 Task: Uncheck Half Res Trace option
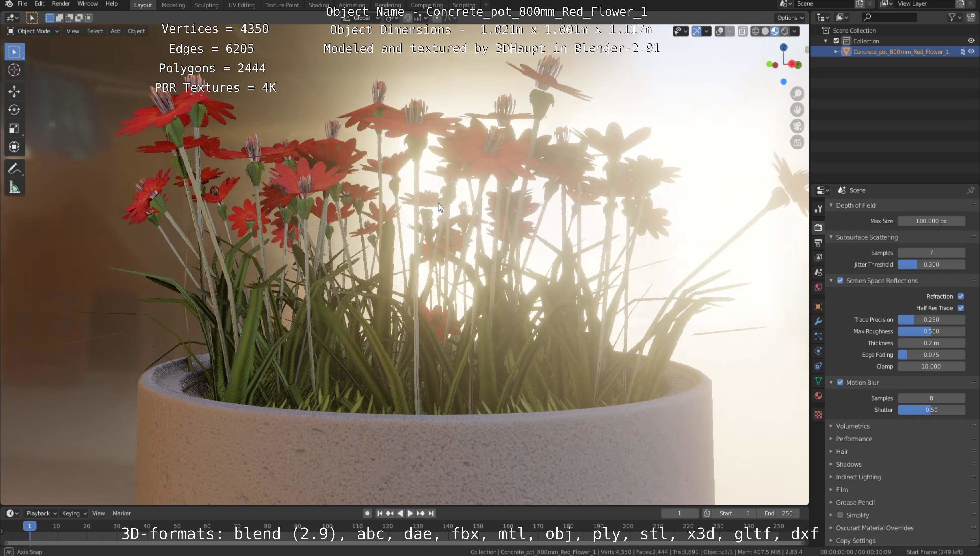[961, 308]
